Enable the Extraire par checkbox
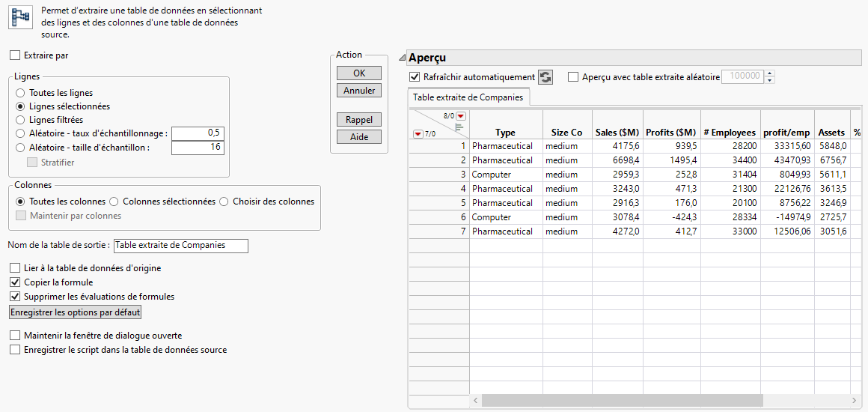 point(16,55)
